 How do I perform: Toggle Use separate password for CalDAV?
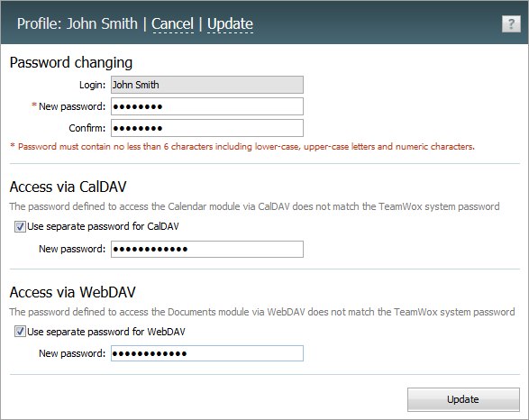click(x=20, y=227)
